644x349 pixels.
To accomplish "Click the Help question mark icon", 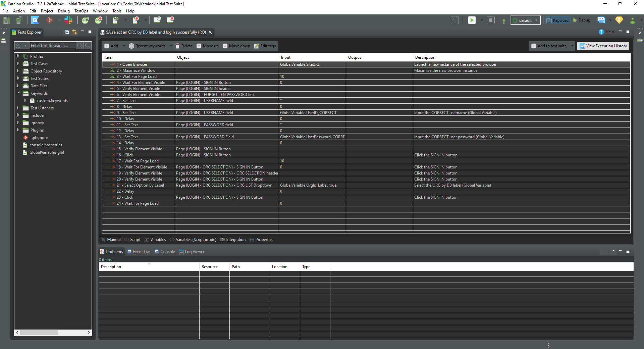I will pyautogui.click(x=601, y=32).
